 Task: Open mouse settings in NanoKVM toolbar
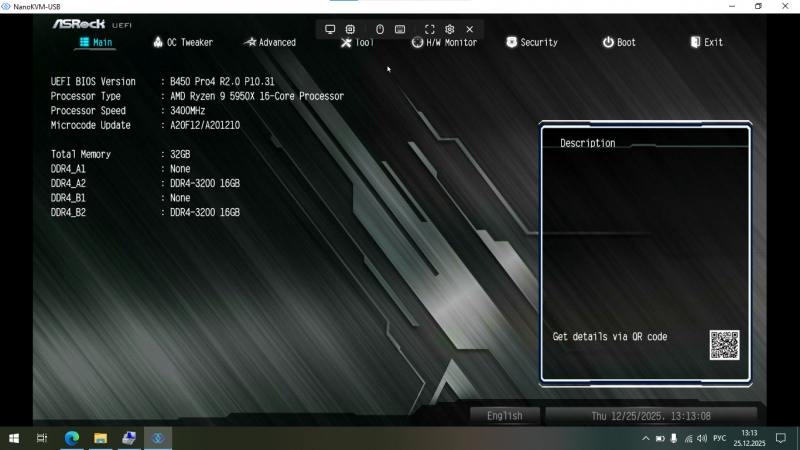pyautogui.click(x=380, y=30)
